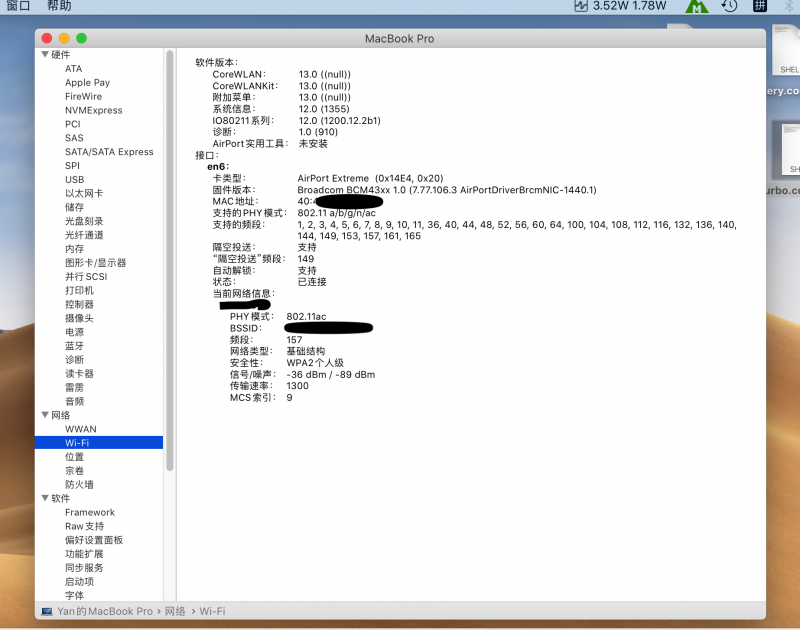This screenshot has height=630, width=800.
Task: Select Apple Pay in the sidebar
Action: (x=87, y=82)
